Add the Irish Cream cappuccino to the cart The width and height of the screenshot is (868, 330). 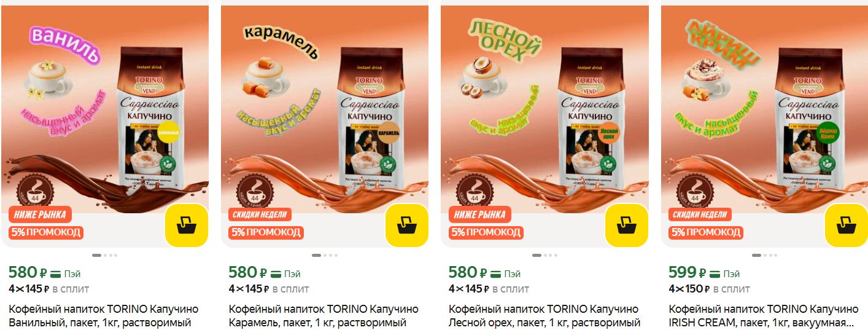(846, 225)
